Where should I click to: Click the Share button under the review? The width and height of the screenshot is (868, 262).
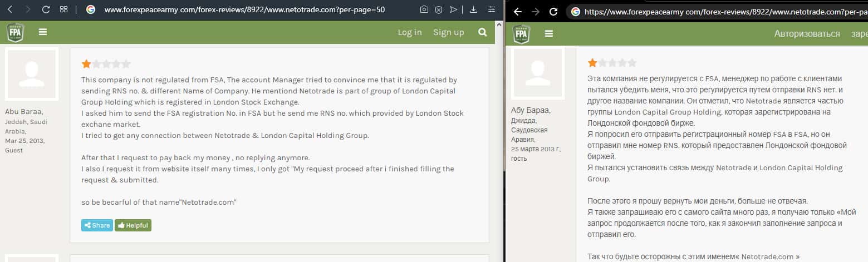point(97,225)
